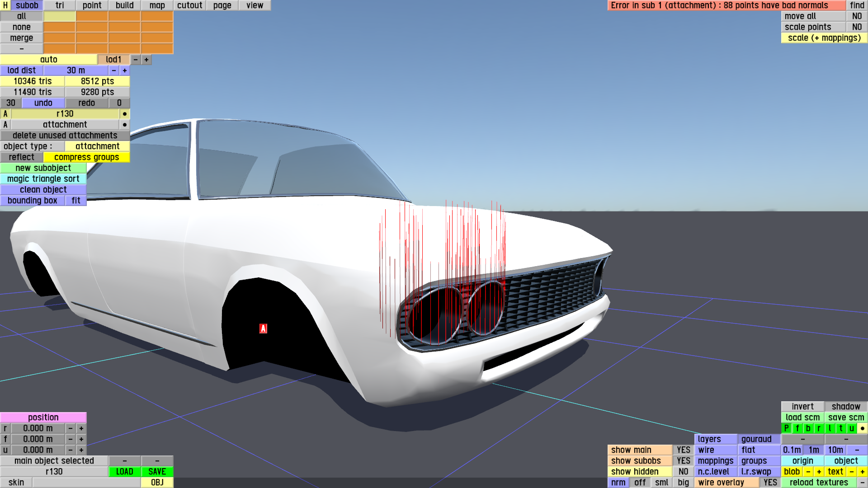Click the dot button beside r130
868x488 pixels.
[x=125, y=114]
